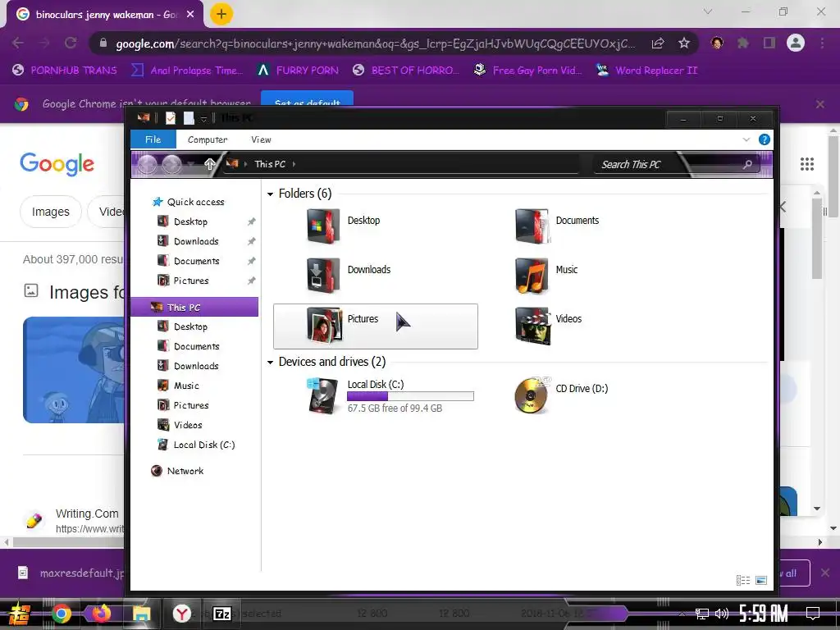Screen dimensions: 840x630
Task: Open the Yandex browser taskbar icon
Action: [x=181, y=614]
